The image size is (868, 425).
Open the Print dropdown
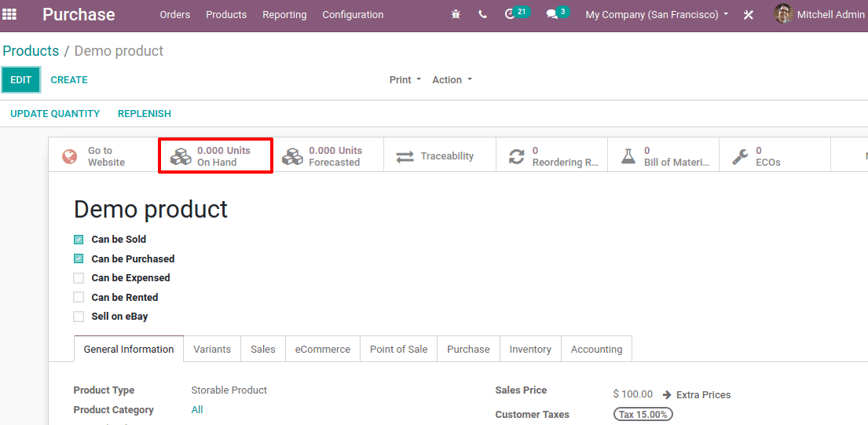[x=405, y=79]
